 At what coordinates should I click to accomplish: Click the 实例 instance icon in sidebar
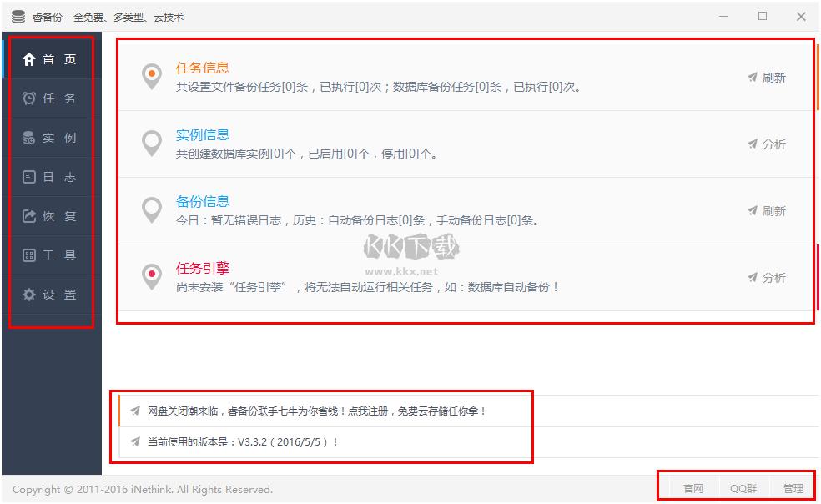coord(29,137)
